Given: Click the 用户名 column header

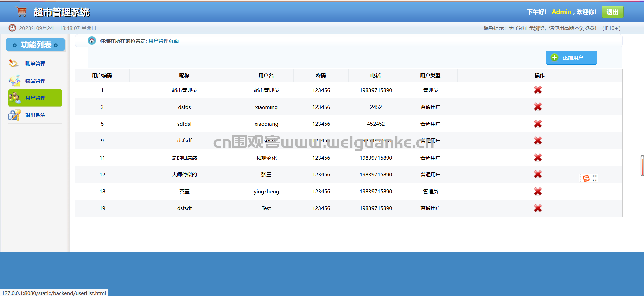Looking at the screenshot, I should click(x=266, y=75).
